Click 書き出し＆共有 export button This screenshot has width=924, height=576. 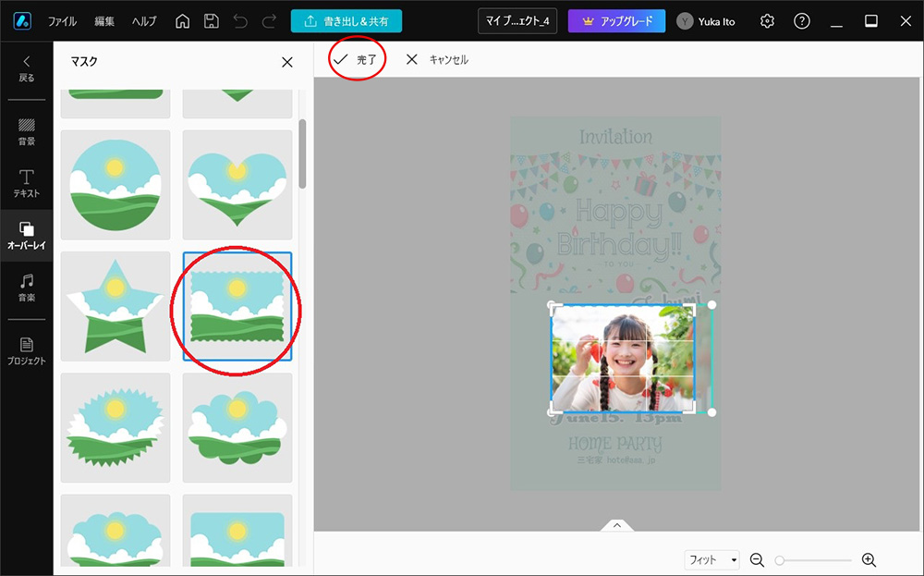[346, 21]
